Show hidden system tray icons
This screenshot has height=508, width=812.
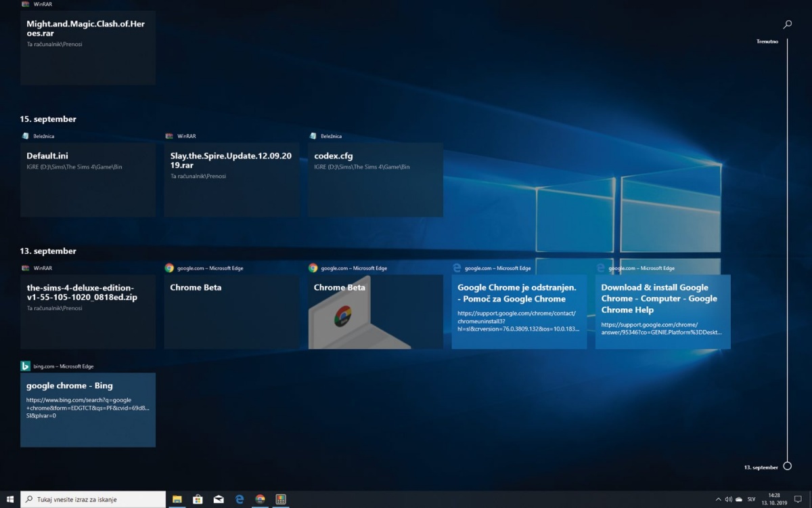tap(717, 499)
